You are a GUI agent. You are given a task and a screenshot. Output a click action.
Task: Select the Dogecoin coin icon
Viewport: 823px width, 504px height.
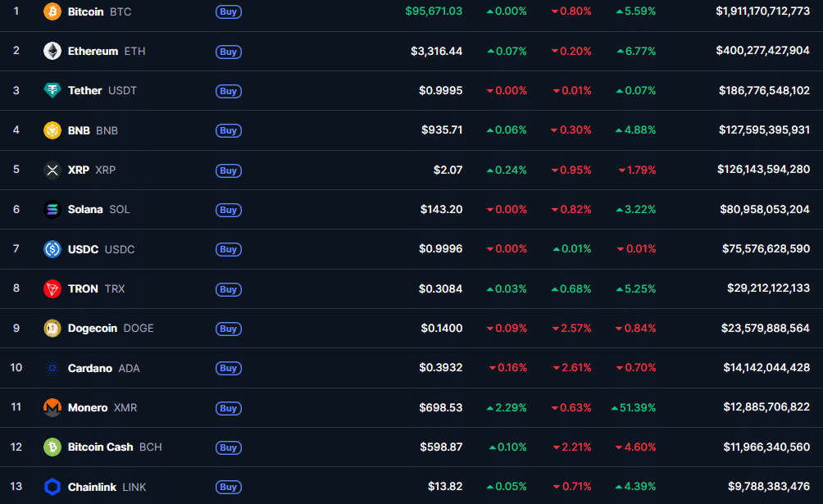(x=51, y=329)
